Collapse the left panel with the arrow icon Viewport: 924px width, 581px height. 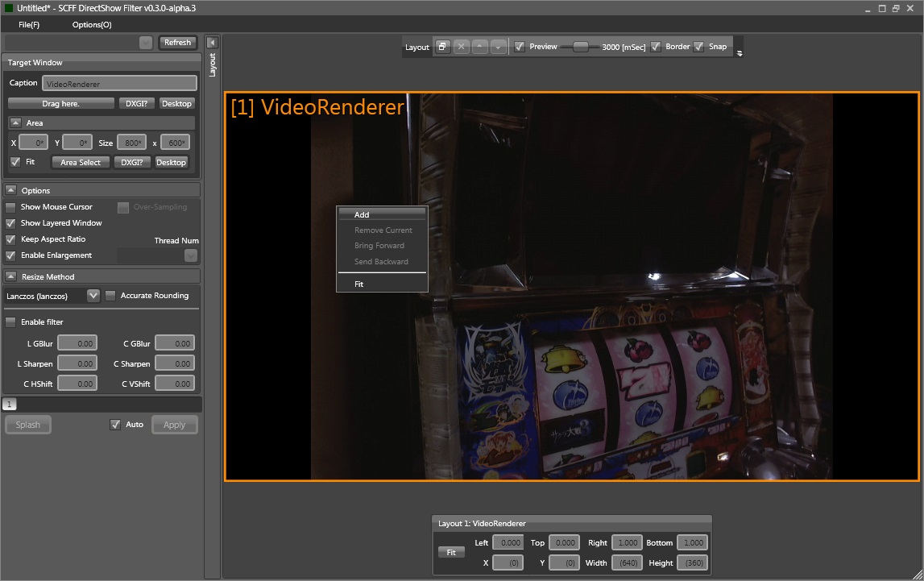click(x=212, y=43)
